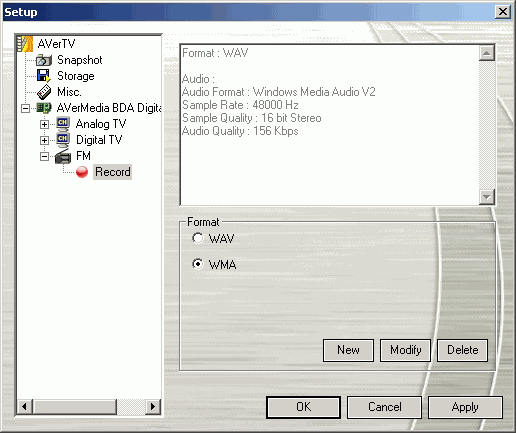Screen dimensions: 516x433
Task: Open the Misc. settings page
Action: 69,92
